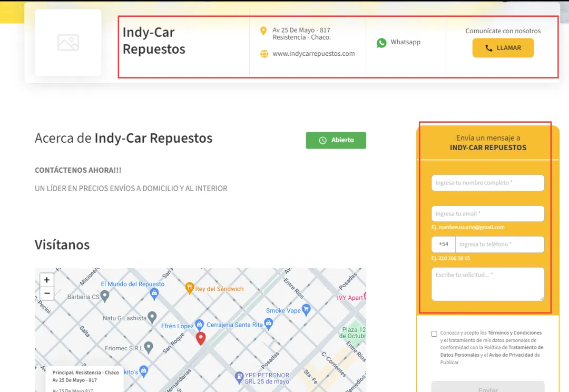This screenshot has height=392, width=569.
Task: Open the +54 country code selector
Action: tap(444, 244)
